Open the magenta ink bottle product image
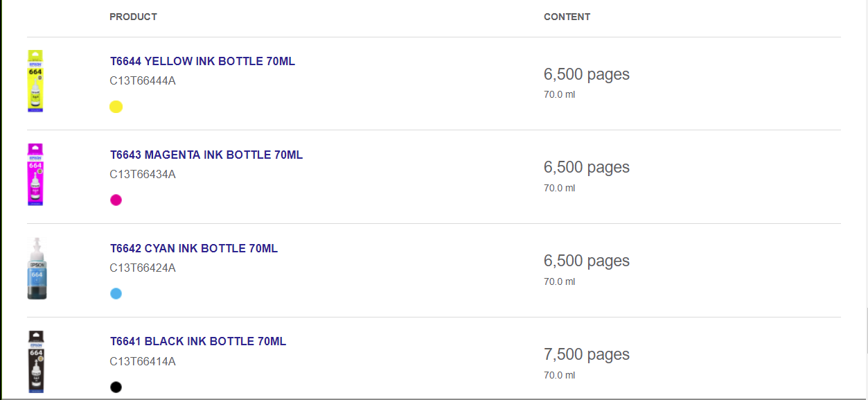 36,175
